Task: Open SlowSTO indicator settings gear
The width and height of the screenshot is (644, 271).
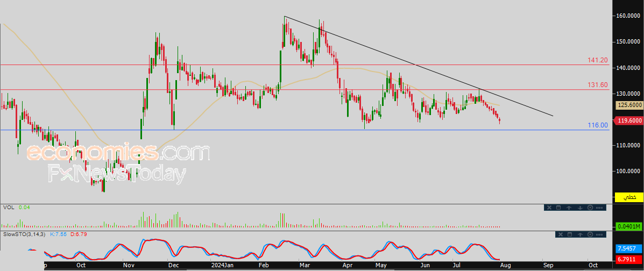Action: pos(590,234)
